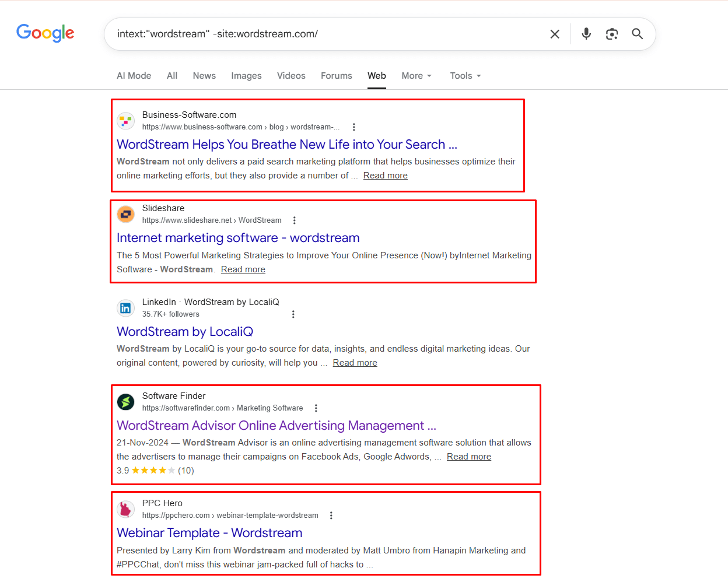This screenshot has width=728, height=582.
Task: Click the Software Finder favicon
Action: [125, 402]
